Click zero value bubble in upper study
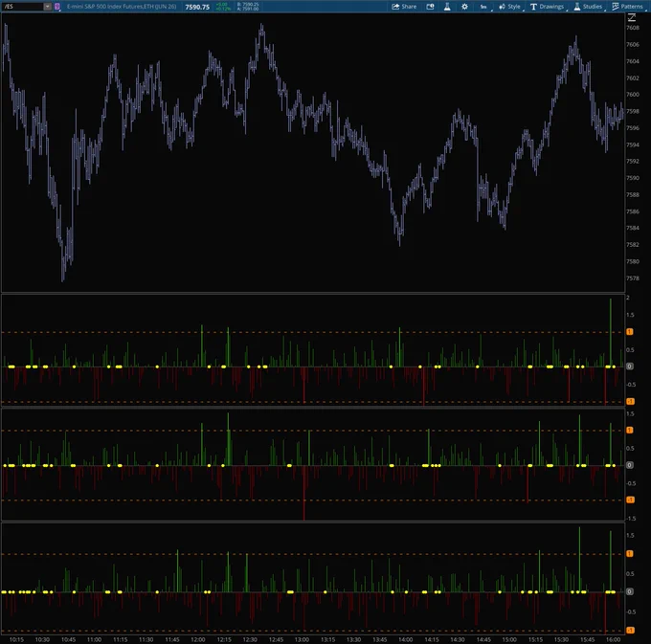This screenshot has height=644, width=651. point(630,366)
